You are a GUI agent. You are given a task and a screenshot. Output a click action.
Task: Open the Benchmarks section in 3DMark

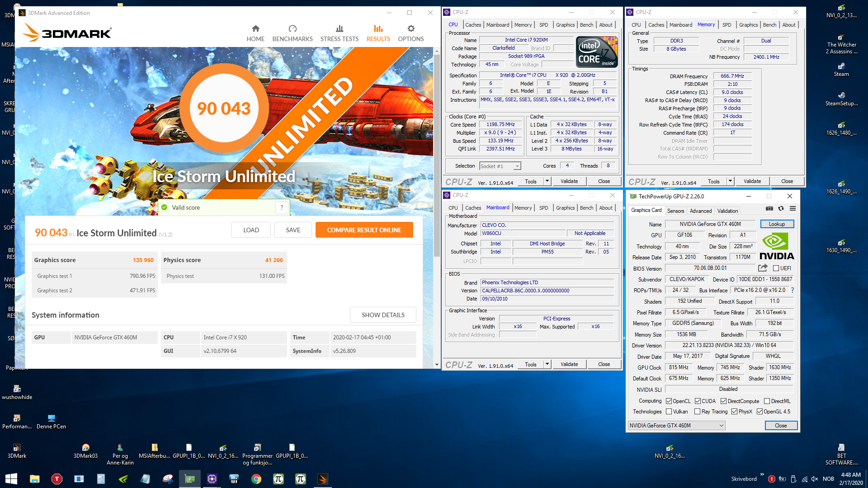(292, 34)
